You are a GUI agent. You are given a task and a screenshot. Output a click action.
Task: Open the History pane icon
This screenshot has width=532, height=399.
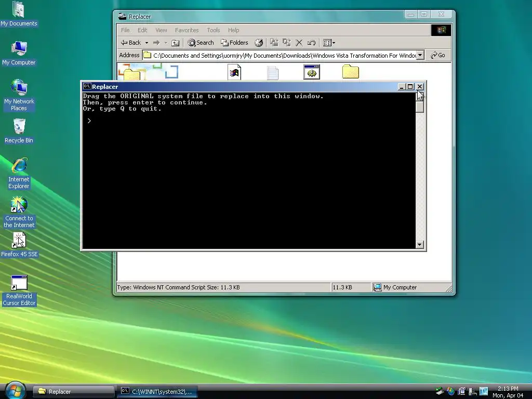[x=259, y=43]
